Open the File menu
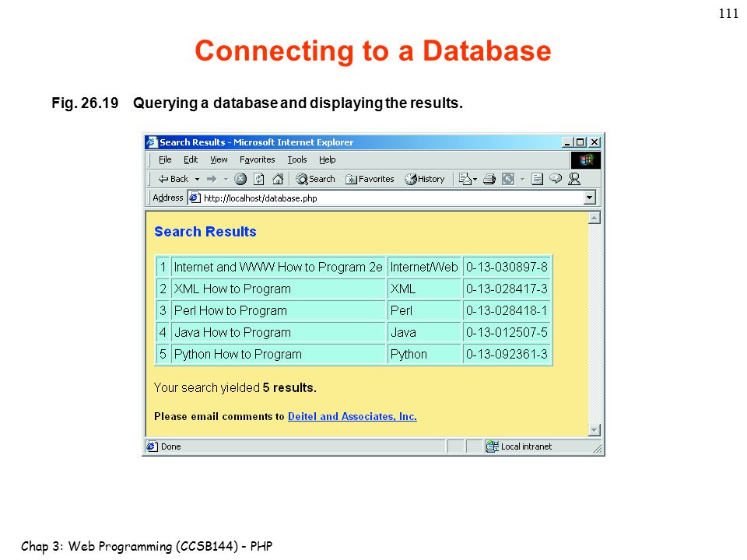Viewport: 747px width, 560px height. pyautogui.click(x=165, y=159)
